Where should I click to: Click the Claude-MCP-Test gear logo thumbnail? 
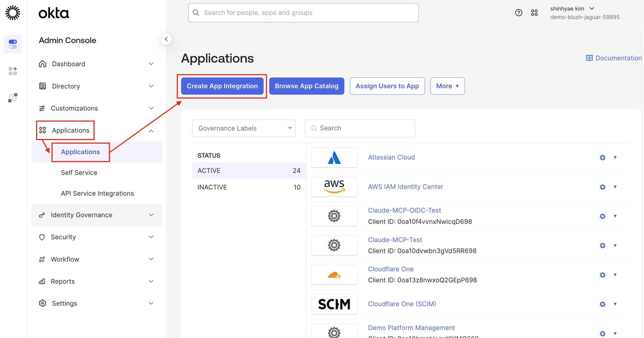coord(334,245)
